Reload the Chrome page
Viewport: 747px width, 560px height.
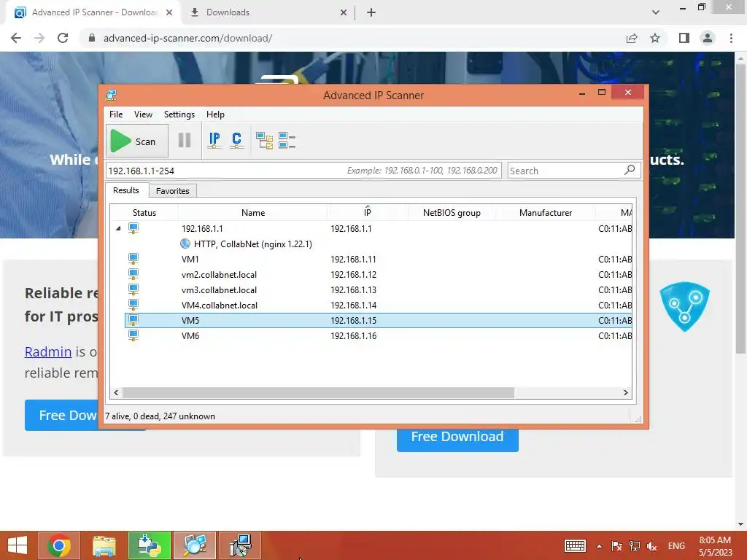[x=63, y=38]
